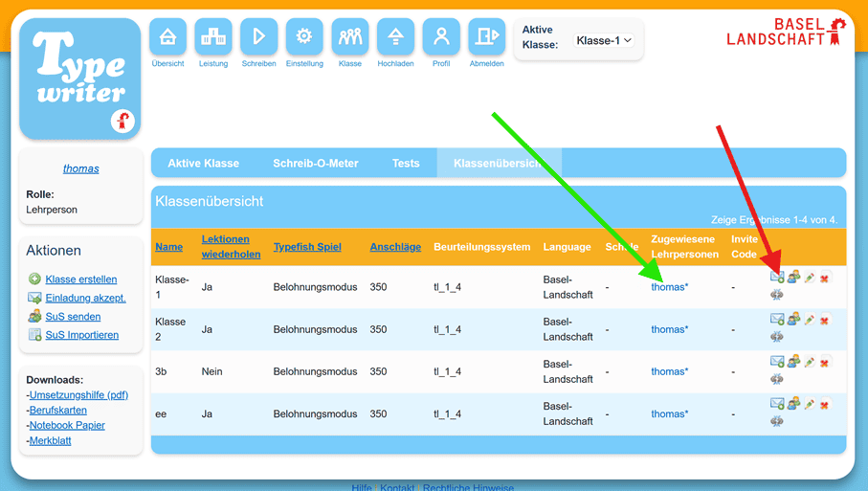Switch to the Schreib-O-Meter tab
Screen dimensions: 868x491
315,164
